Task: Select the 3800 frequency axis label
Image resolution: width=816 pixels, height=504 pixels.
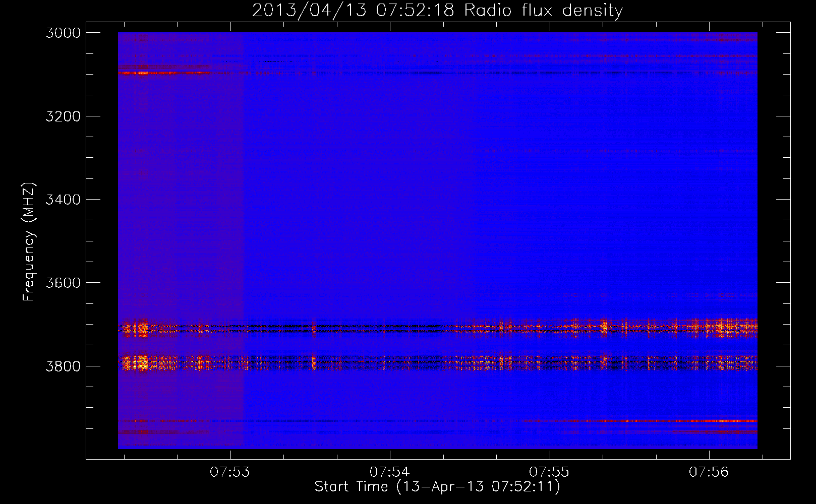Action: coord(63,366)
